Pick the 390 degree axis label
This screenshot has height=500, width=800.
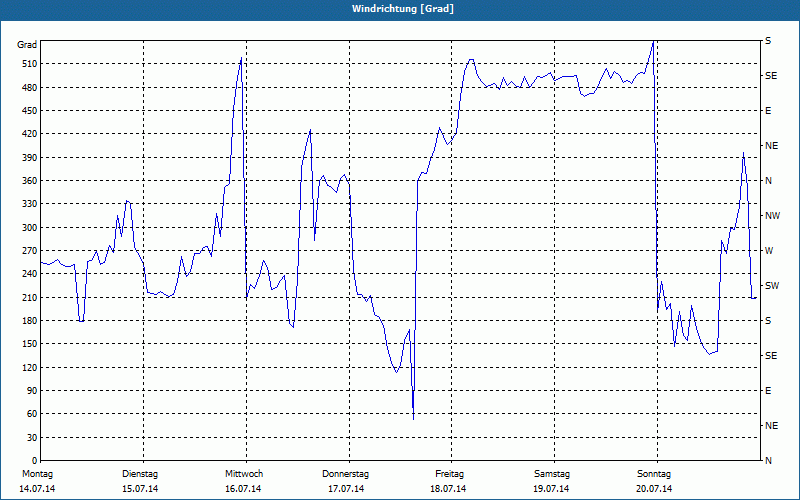[29, 158]
